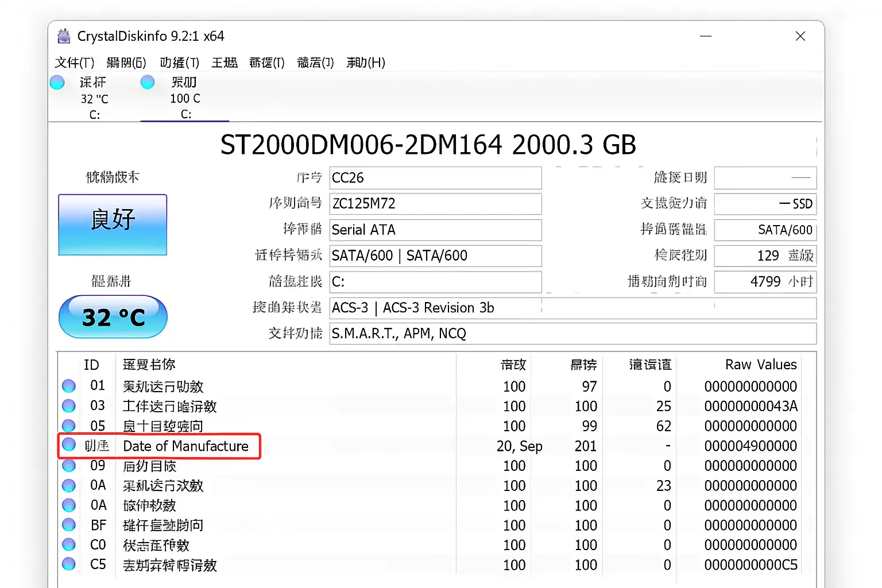This screenshot has height=588, width=882.
Task: Click the threshold value 25 in row 03
Action: [664, 407]
